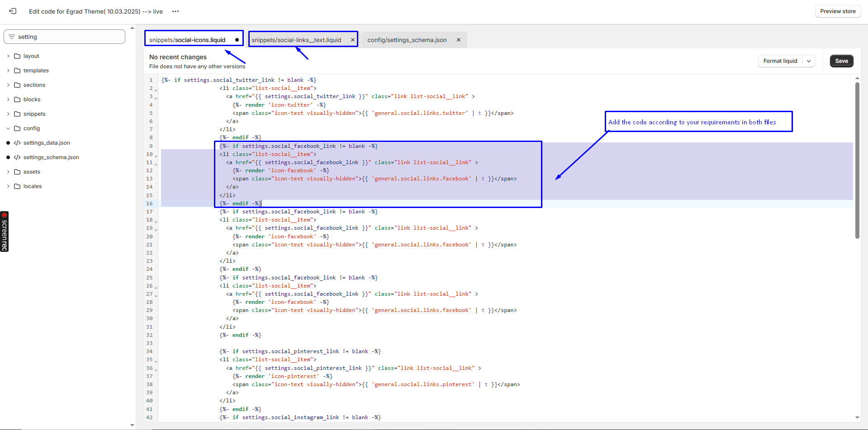Click the Format liquid button
The height and width of the screenshot is (430, 868).
click(780, 61)
